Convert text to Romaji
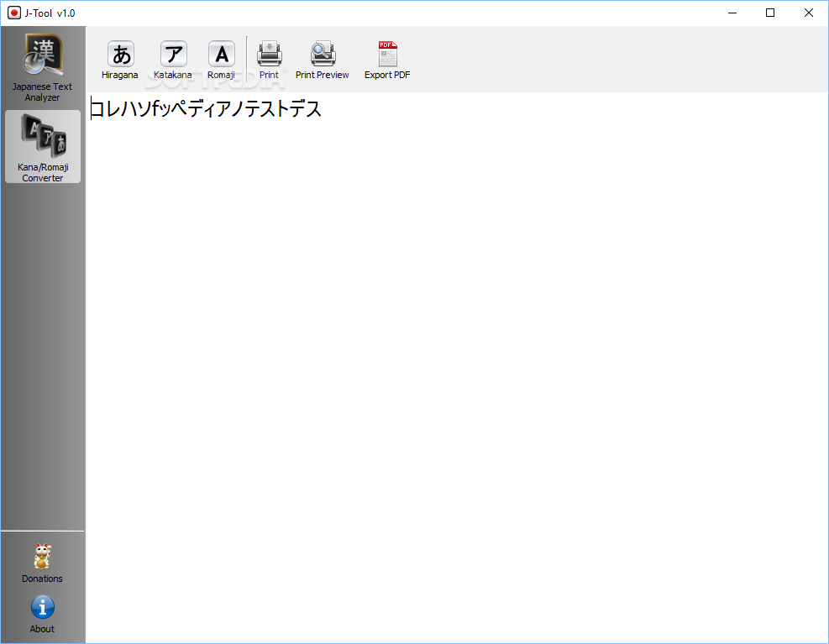Screen dimensions: 829x644 (x=221, y=60)
